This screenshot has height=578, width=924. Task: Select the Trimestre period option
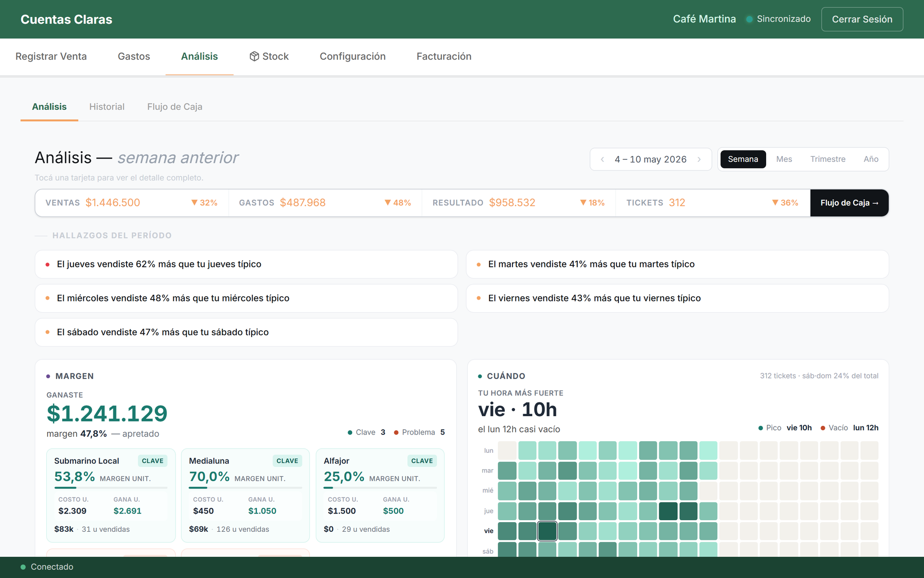pos(828,159)
